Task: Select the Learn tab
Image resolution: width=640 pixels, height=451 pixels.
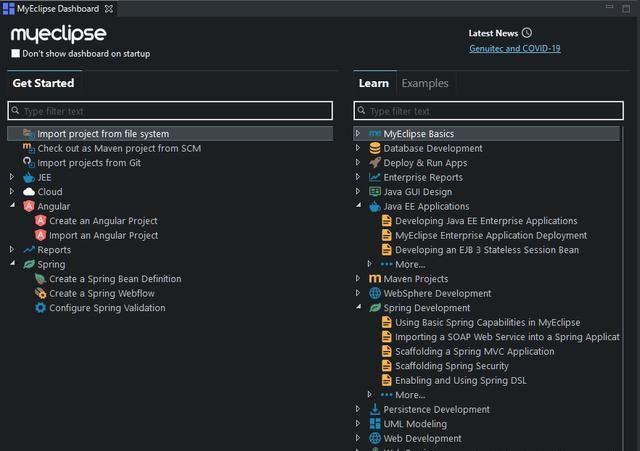Action: click(373, 83)
